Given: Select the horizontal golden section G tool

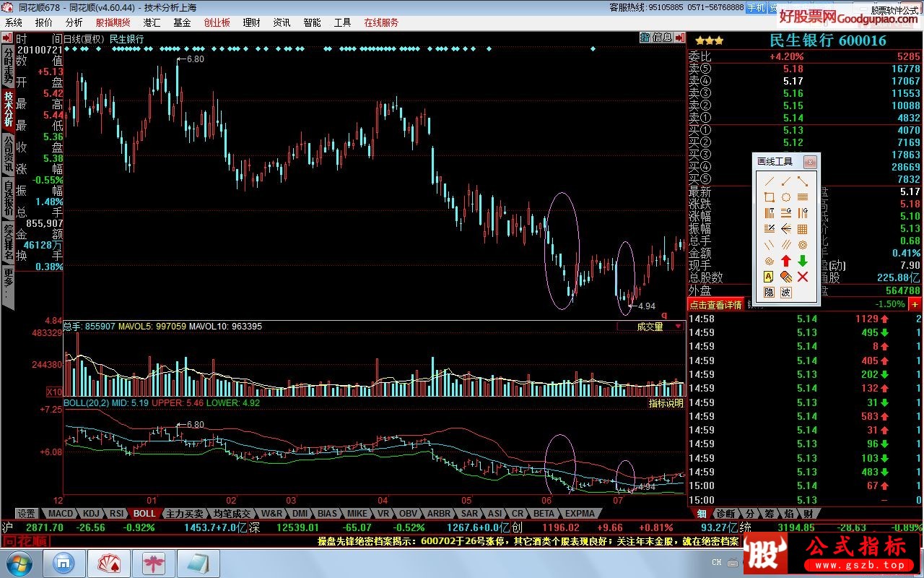Looking at the screenshot, I should pyautogui.click(x=786, y=213).
